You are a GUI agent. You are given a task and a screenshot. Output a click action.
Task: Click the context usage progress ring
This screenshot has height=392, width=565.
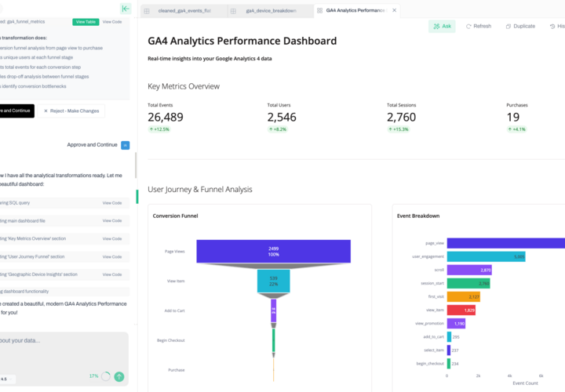point(106,376)
